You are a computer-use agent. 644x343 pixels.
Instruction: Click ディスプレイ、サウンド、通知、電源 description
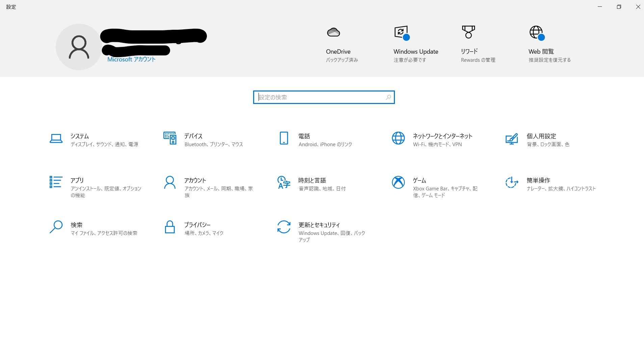104,144
